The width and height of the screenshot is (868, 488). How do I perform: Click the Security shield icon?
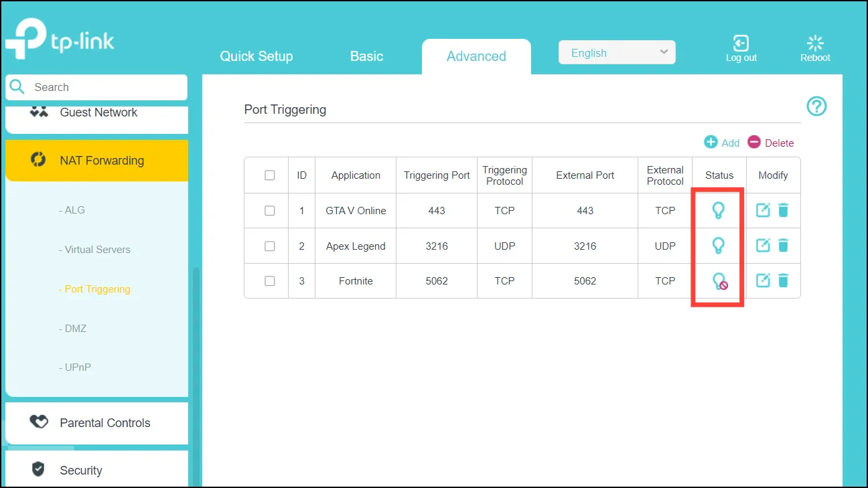38,470
